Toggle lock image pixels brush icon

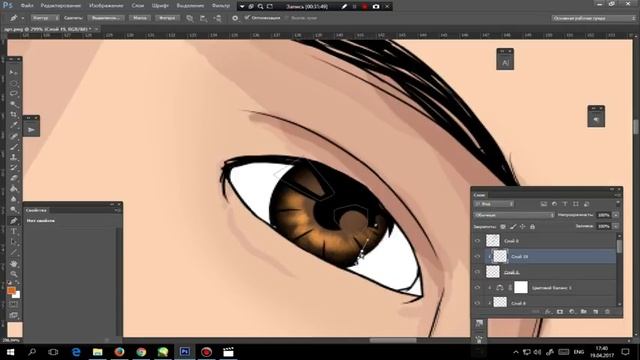pyautogui.click(x=513, y=227)
